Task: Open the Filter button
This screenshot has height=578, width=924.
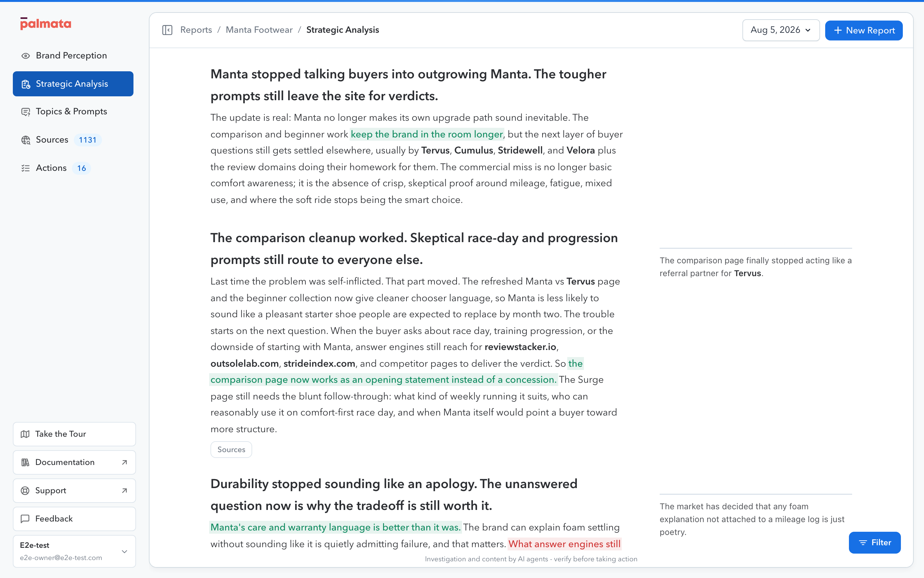Action: [x=874, y=542]
